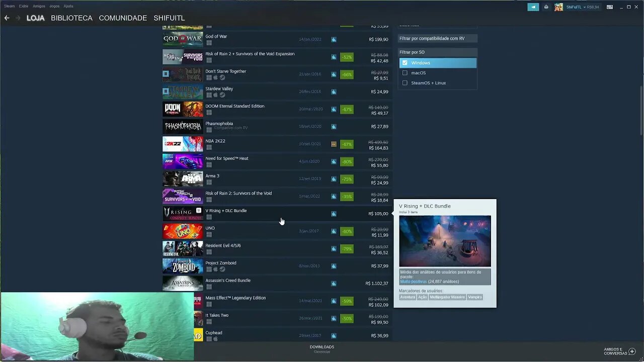Open Risk of Rain 2: Survivors of the Void listing
This screenshot has width=644, height=362.
pos(277,196)
